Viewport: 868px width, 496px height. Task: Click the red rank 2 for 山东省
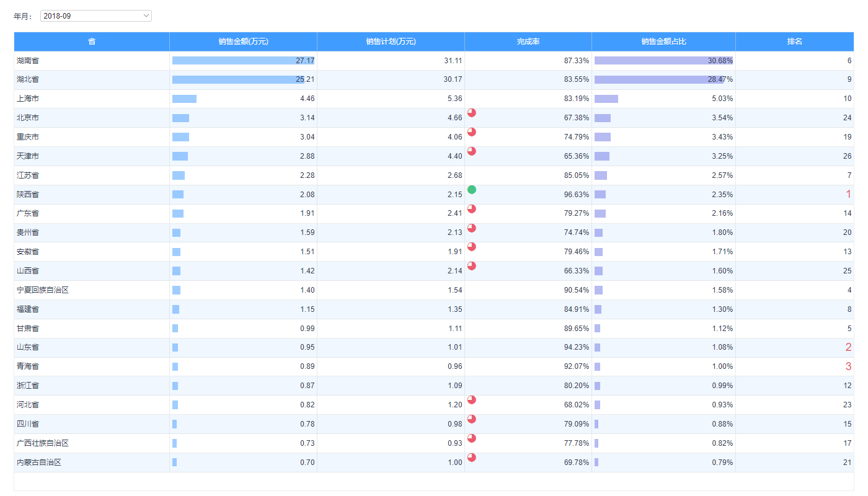pyautogui.click(x=848, y=348)
